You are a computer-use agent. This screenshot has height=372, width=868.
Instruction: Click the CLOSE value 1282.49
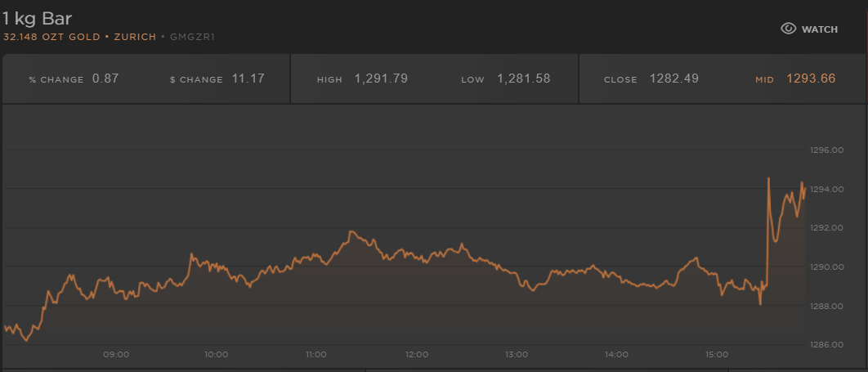click(x=674, y=79)
